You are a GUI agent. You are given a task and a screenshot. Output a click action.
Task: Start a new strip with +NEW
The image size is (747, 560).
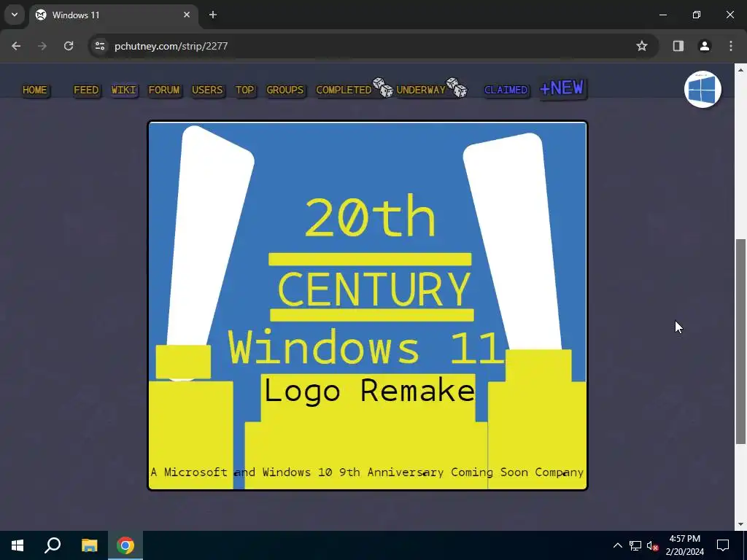pos(562,88)
